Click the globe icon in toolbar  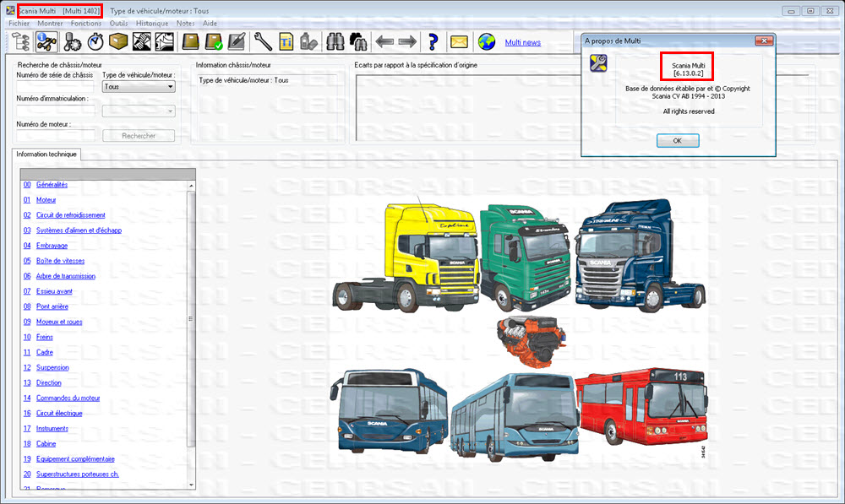coord(487,41)
